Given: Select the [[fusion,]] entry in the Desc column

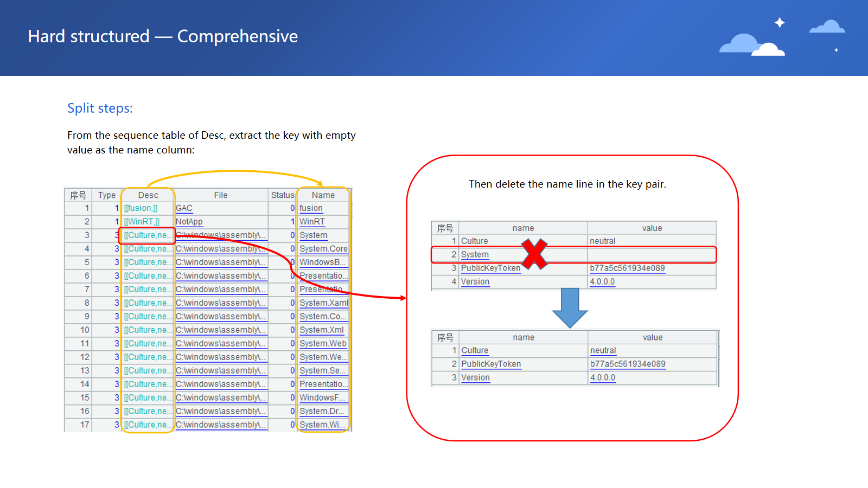Looking at the screenshot, I should point(141,208).
